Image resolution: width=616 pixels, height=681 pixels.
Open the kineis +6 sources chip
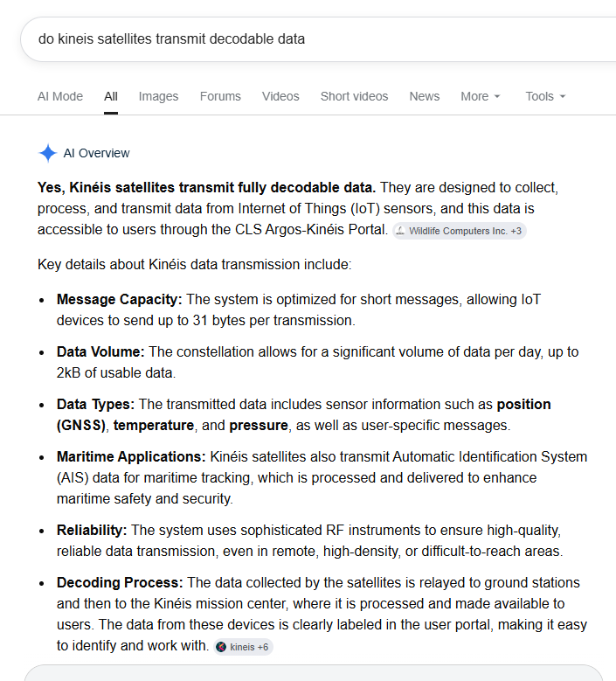pyautogui.click(x=243, y=647)
